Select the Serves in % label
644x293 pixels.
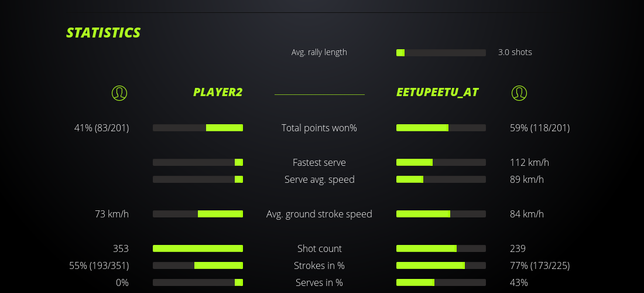tap(319, 282)
